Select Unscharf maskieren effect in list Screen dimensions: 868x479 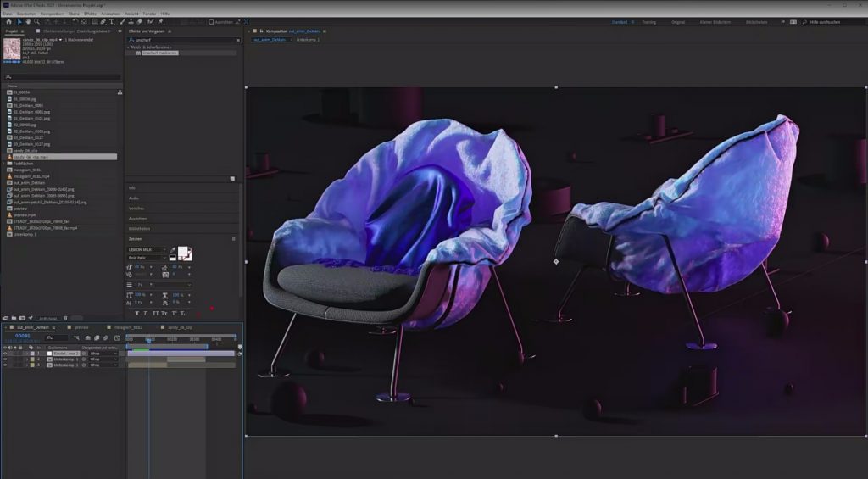pyautogui.click(x=160, y=53)
